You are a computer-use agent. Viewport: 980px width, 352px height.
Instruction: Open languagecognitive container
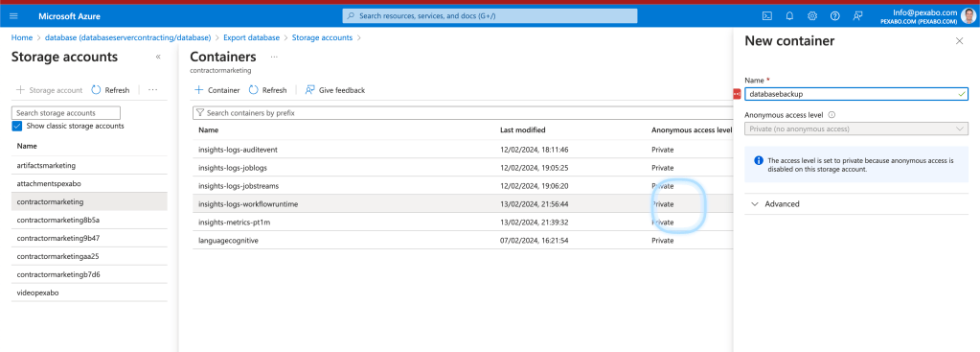228,241
